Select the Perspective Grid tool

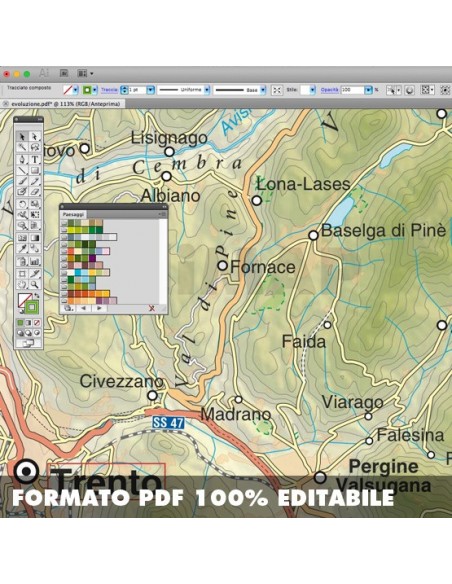click(x=35, y=225)
